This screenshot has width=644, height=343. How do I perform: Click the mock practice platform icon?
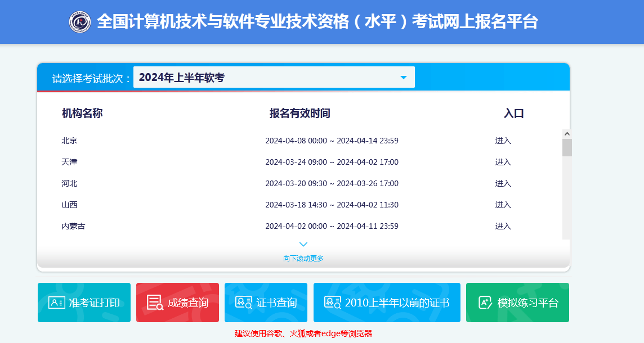(485, 303)
